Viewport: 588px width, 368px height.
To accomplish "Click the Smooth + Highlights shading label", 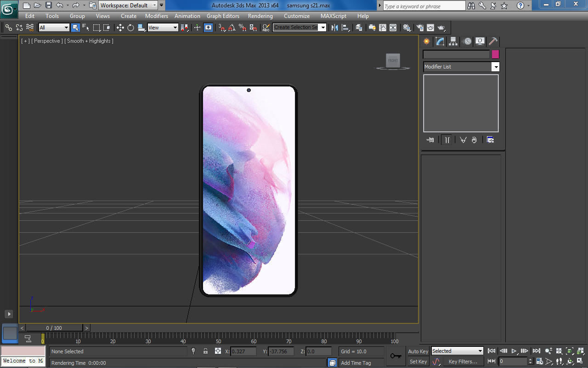I will click(x=89, y=41).
